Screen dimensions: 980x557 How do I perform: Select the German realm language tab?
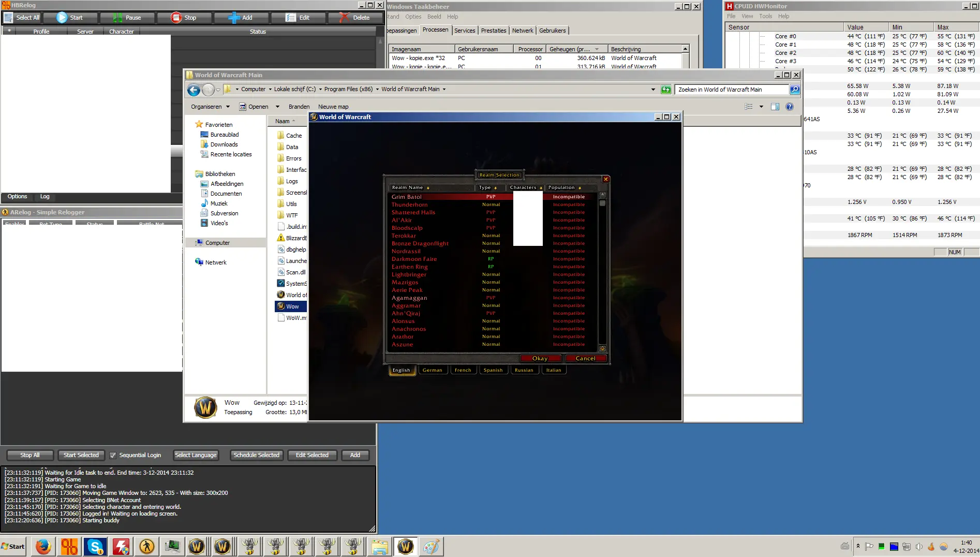click(432, 370)
